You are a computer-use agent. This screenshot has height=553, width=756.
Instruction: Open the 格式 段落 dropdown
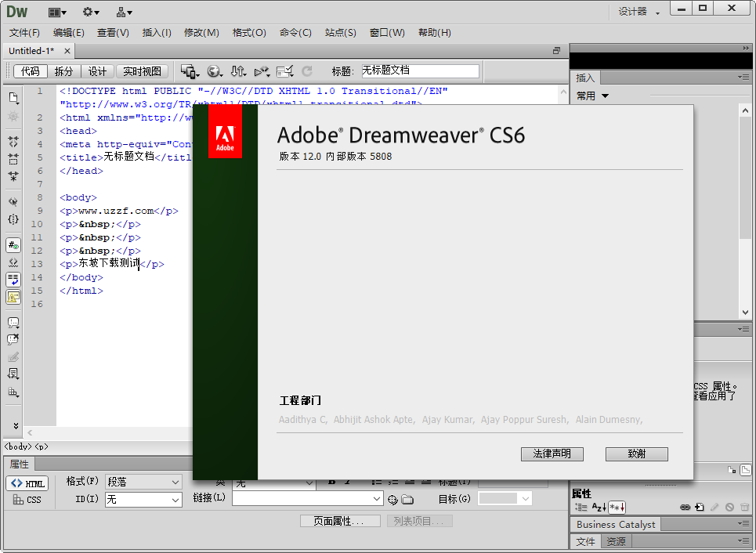click(143, 482)
